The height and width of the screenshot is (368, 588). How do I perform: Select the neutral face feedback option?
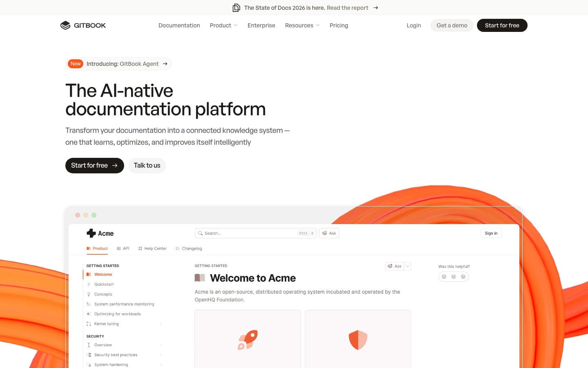[x=454, y=276]
